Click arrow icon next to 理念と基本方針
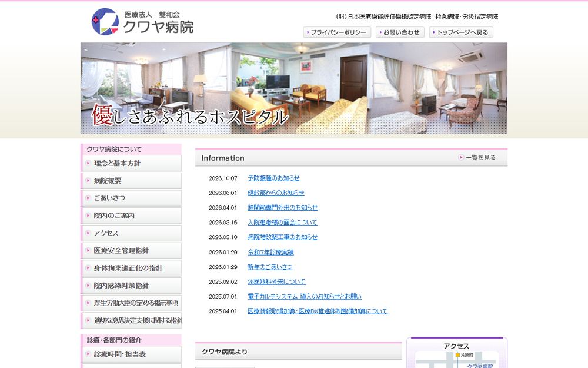588x368 pixels. (x=88, y=163)
